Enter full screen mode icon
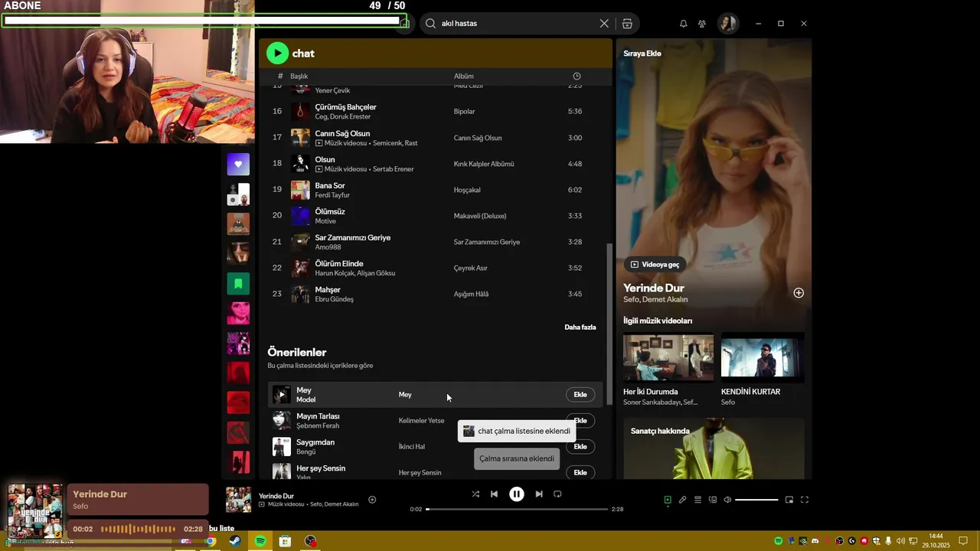 pos(805,500)
